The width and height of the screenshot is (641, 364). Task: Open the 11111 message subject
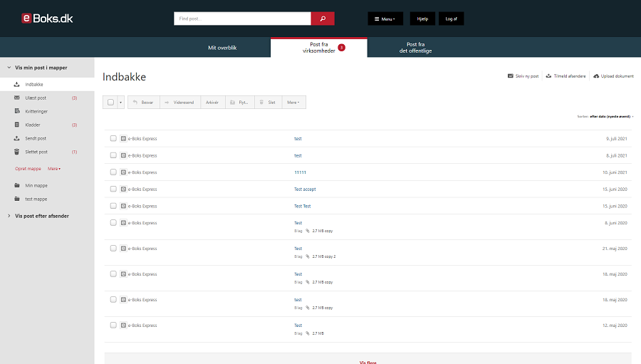(300, 172)
